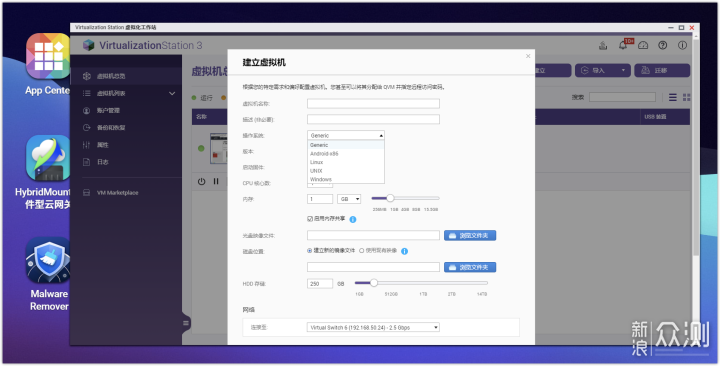Open the Import button dropdown arrow
Image resolution: width=720 pixels, height=366 pixels.
pos(623,71)
